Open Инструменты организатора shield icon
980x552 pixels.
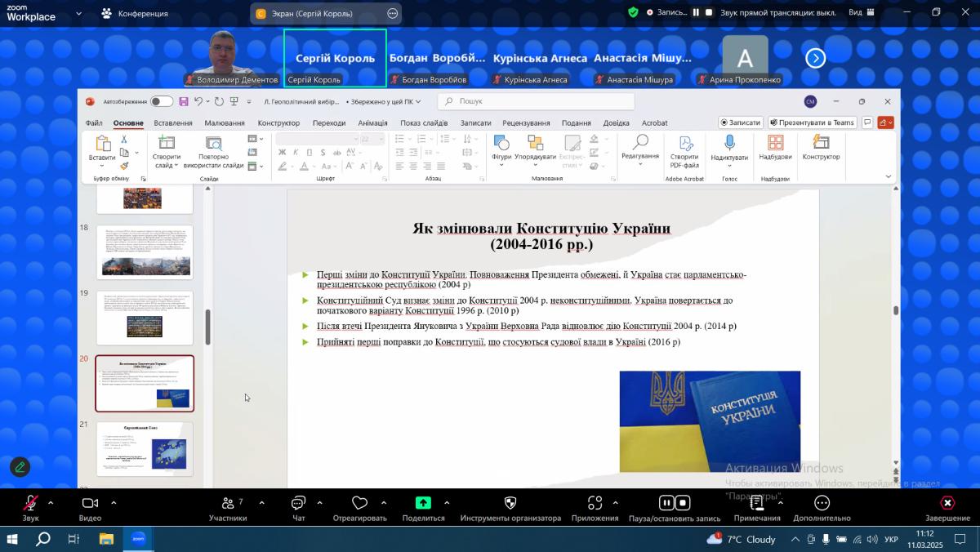510,503
